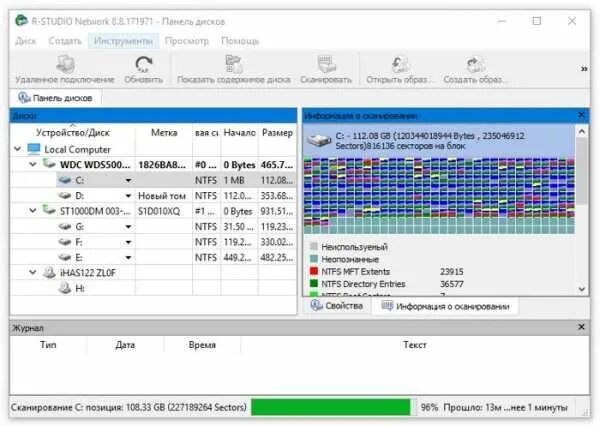Collapse the iHAS122 ZL0F drive node
Image resolution: width=600 pixels, height=426 pixels.
(33, 272)
